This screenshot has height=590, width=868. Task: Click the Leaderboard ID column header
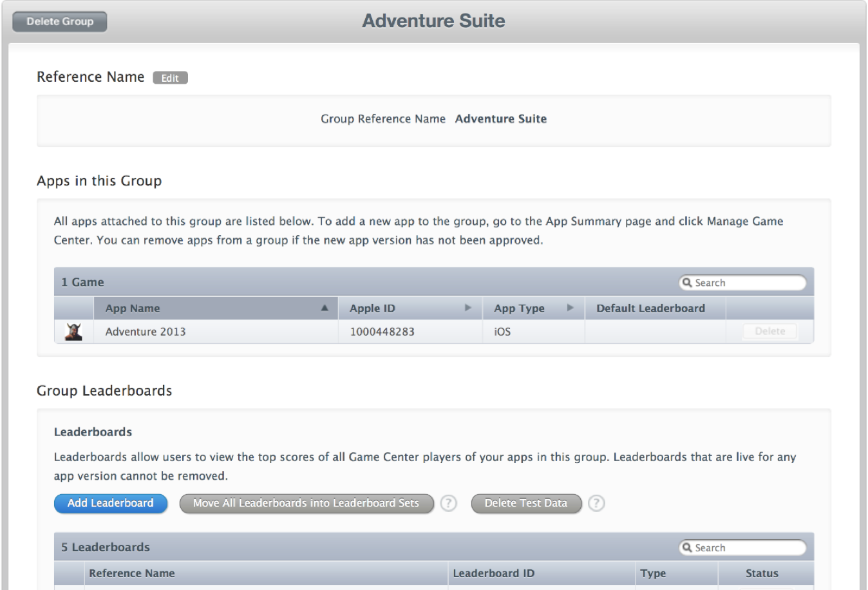click(x=493, y=573)
